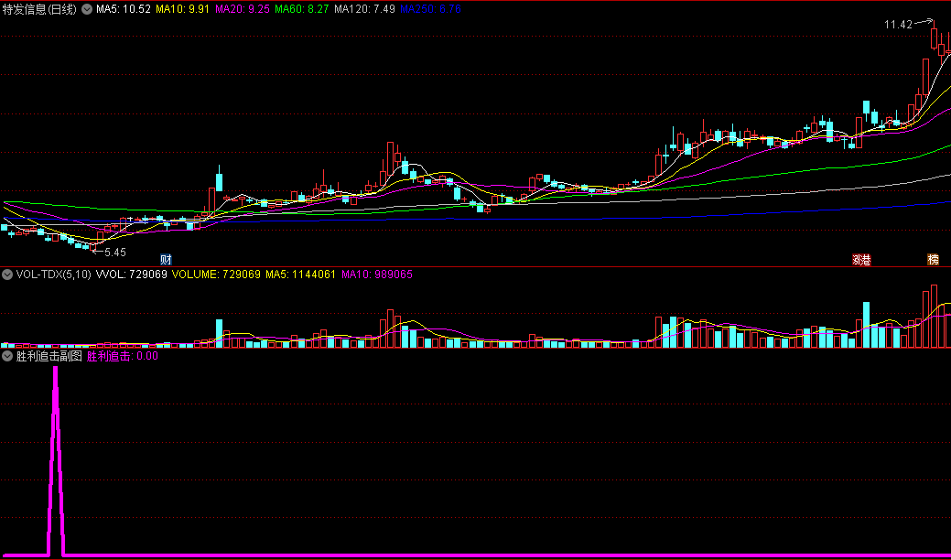
Task: Click the 胜利追击副图 indicator name
Action: tap(49, 356)
